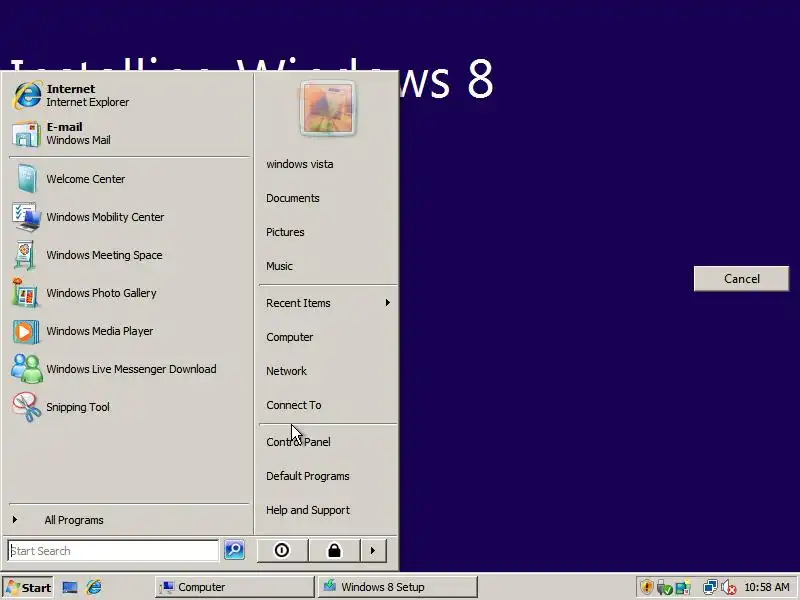The image size is (800, 600).
Task: Open Default Programs
Action: point(327,476)
